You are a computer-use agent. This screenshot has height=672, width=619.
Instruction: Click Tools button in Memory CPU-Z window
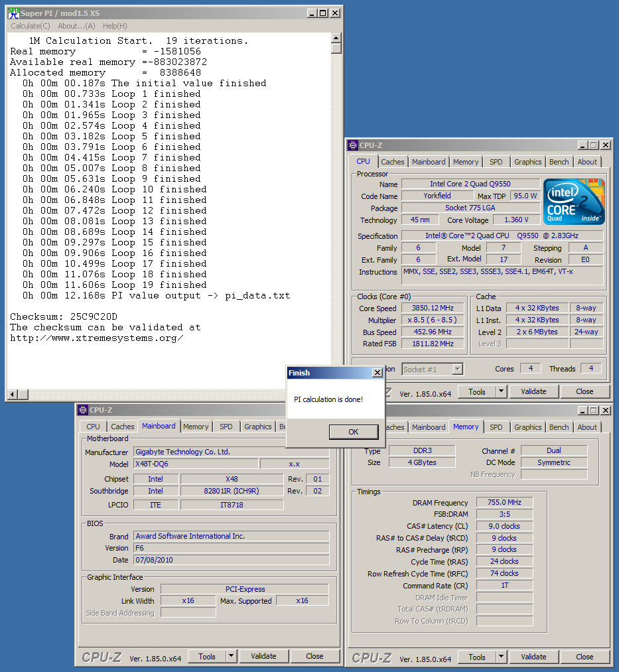(476, 657)
